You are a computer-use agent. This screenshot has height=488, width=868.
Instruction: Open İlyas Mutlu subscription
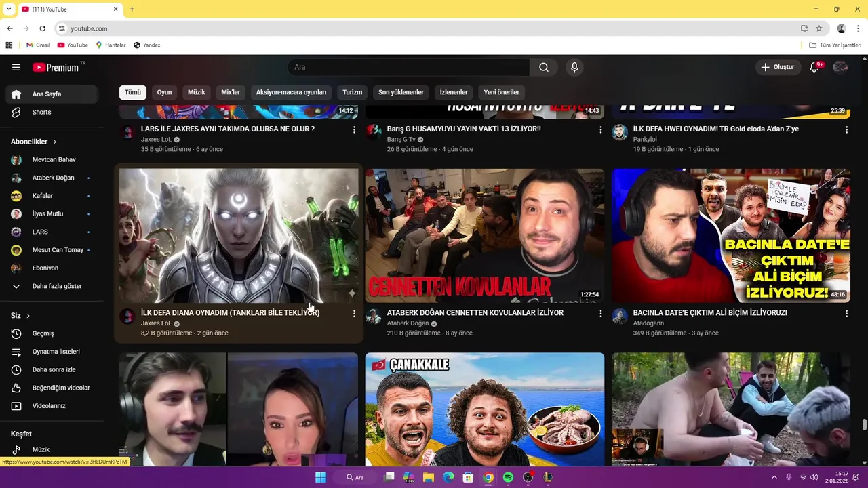(x=52, y=214)
